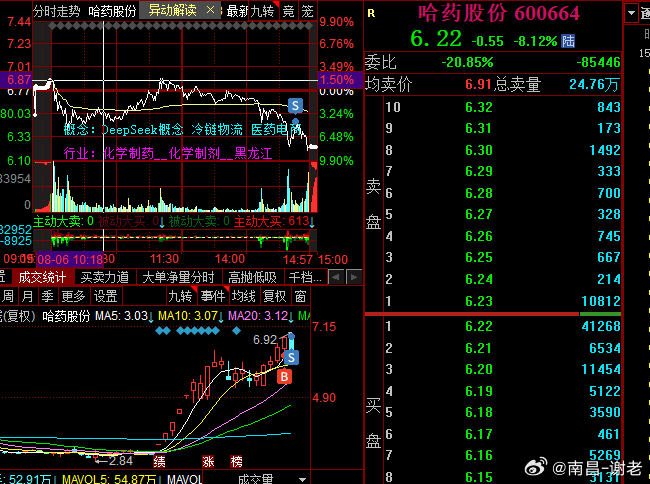Open the 成交统计 tab

point(42,277)
